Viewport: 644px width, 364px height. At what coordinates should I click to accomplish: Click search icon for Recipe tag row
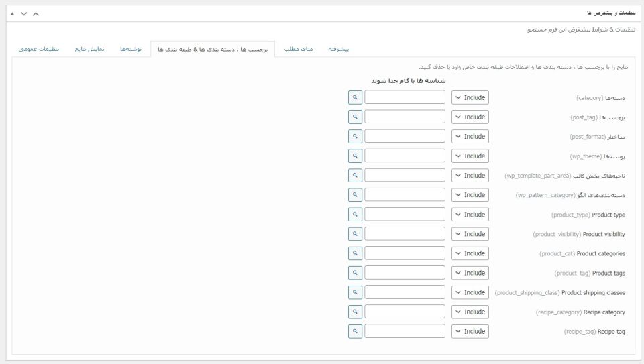[x=356, y=331]
